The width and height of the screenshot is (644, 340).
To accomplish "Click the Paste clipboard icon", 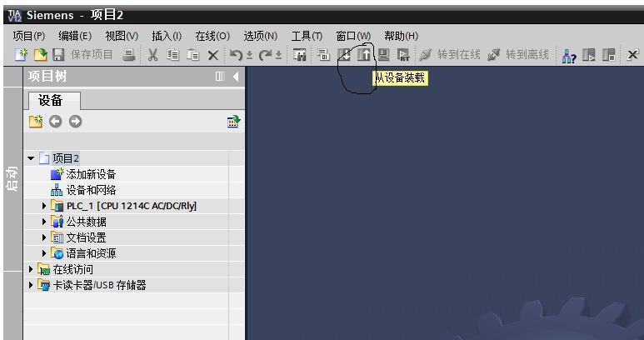I will [x=193, y=55].
